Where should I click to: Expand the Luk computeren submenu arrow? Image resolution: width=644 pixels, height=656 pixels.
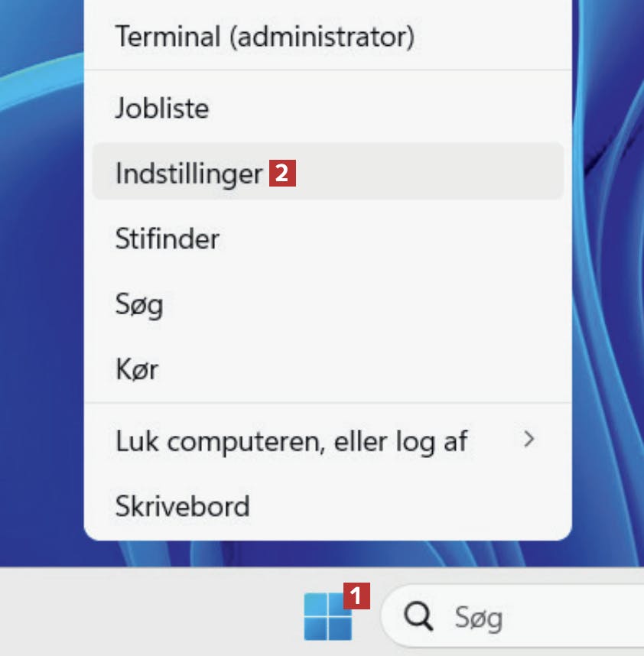pos(529,440)
